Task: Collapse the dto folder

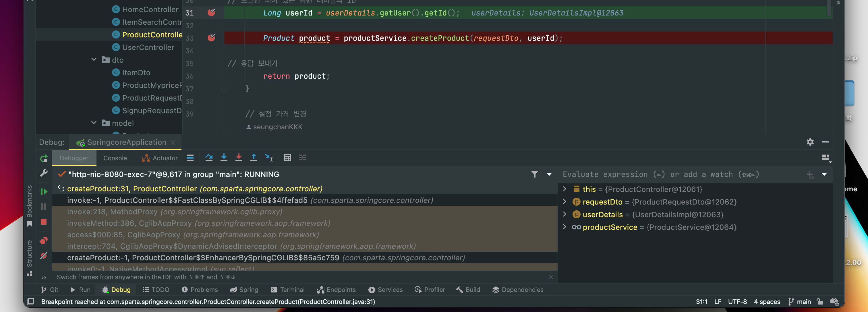Action: 94,60
